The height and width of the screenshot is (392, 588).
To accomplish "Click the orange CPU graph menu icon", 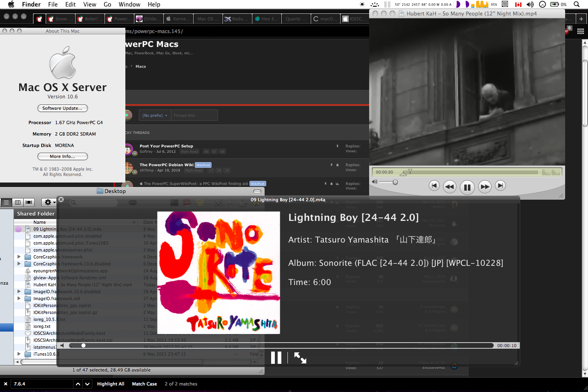I will point(482,4).
